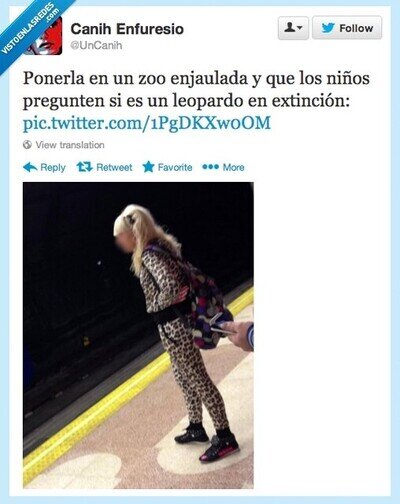The height and width of the screenshot is (504, 400).
Task: Follow the @UnCanih account
Action: (x=347, y=28)
